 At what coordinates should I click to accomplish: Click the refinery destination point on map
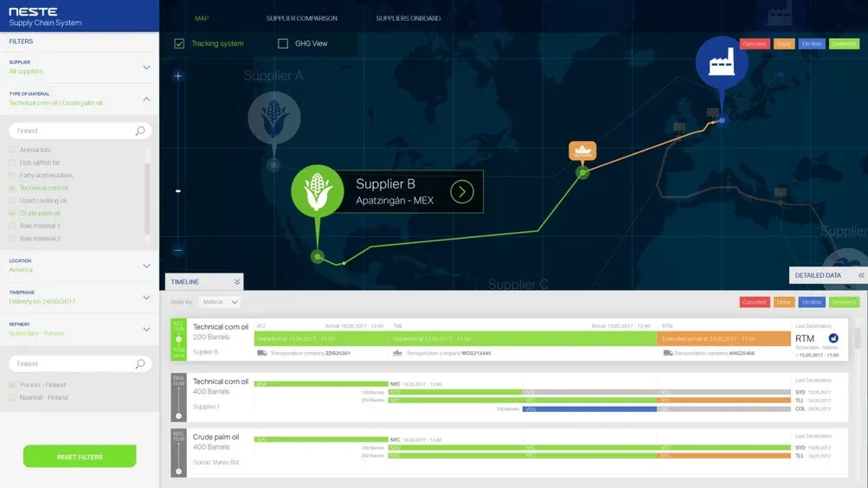pyautogui.click(x=722, y=120)
